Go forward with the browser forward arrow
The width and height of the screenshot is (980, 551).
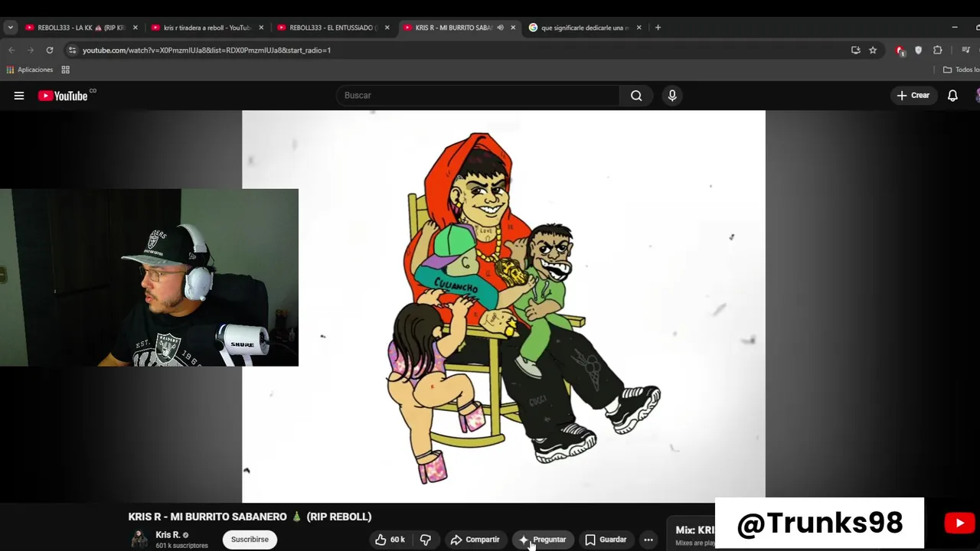coord(31,51)
